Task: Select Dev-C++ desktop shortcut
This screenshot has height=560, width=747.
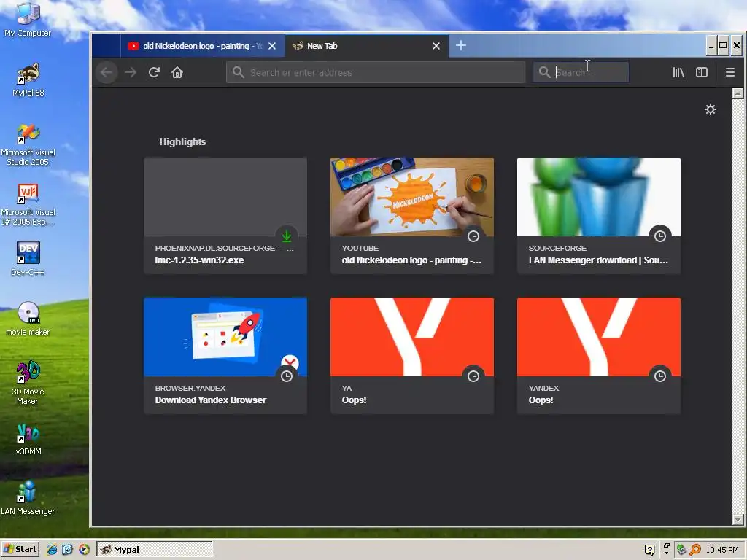Action: coord(28,259)
